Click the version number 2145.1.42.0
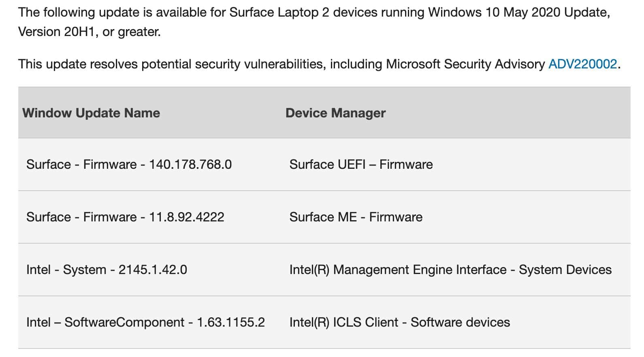 (x=153, y=270)
